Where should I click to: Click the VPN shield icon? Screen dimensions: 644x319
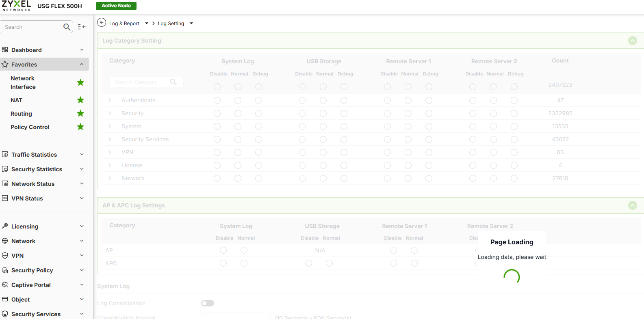click(5, 255)
